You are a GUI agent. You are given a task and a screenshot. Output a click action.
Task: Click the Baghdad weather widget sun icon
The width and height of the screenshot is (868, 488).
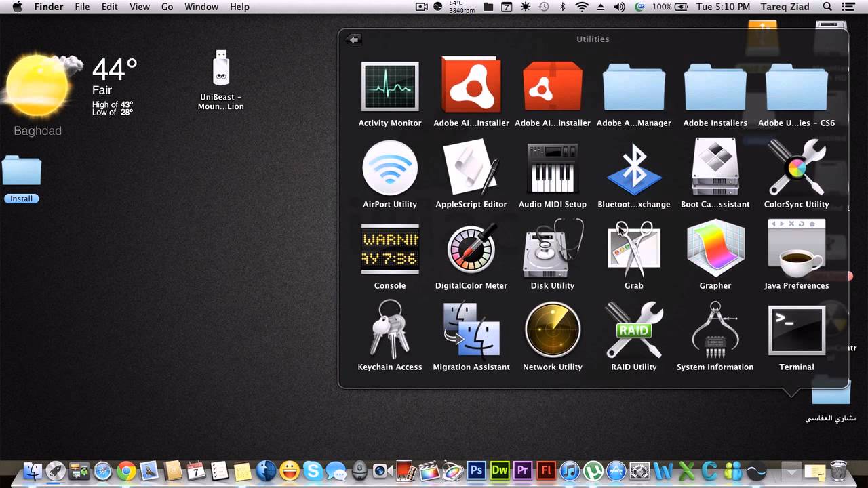pyautogui.click(x=37, y=86)
